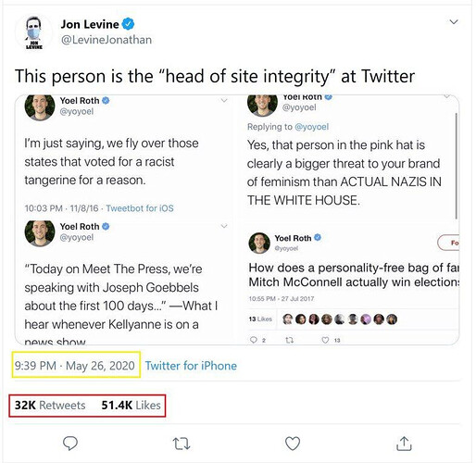The image size is (476, 463).
Task: View the 51.4K Likes list
Action: (131, 405)
